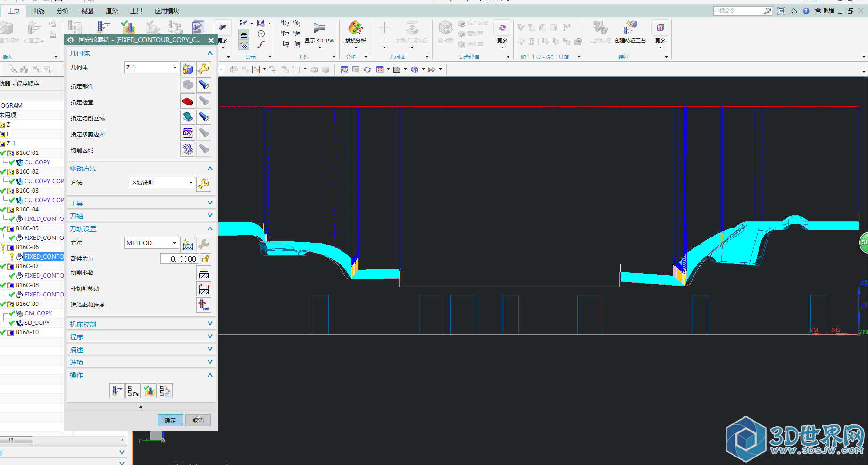868x465 pixels.
Task: Switch to the 主页 ribbon tab
Action: [14, 11]
